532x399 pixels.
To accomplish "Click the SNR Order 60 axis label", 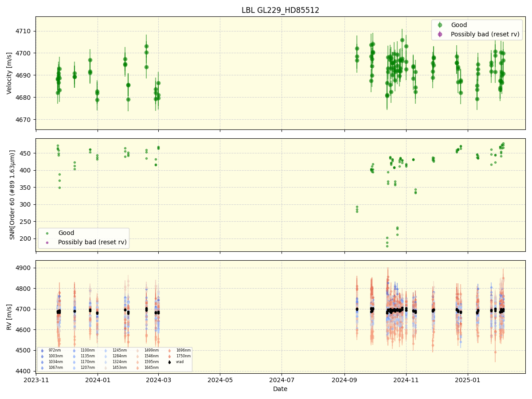I will (12, 195).
